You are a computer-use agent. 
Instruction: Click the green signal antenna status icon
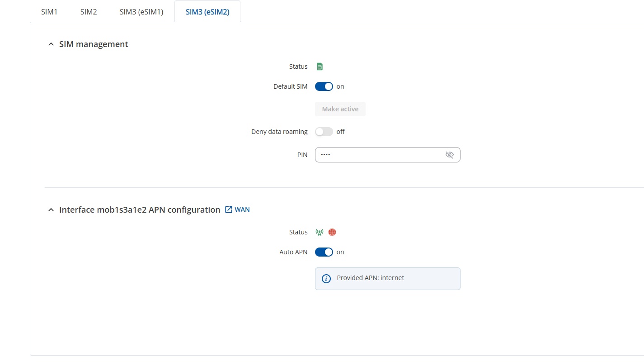click(x=320, y=232)
